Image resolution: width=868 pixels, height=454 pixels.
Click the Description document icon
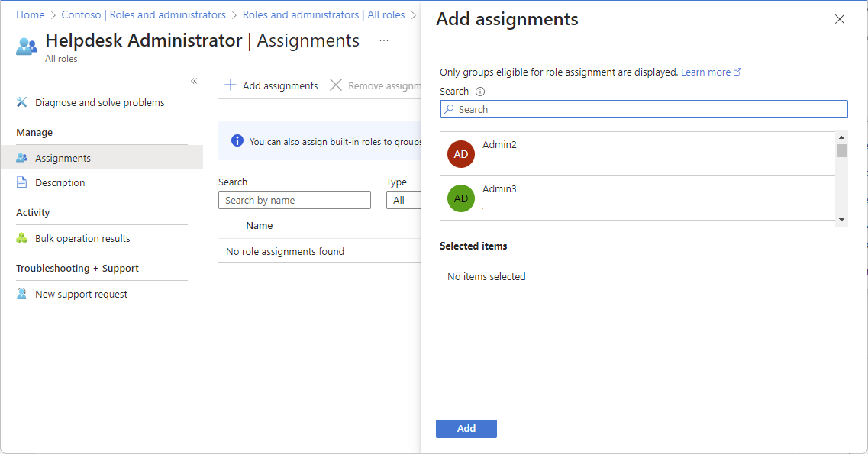[x=21, y=182]
